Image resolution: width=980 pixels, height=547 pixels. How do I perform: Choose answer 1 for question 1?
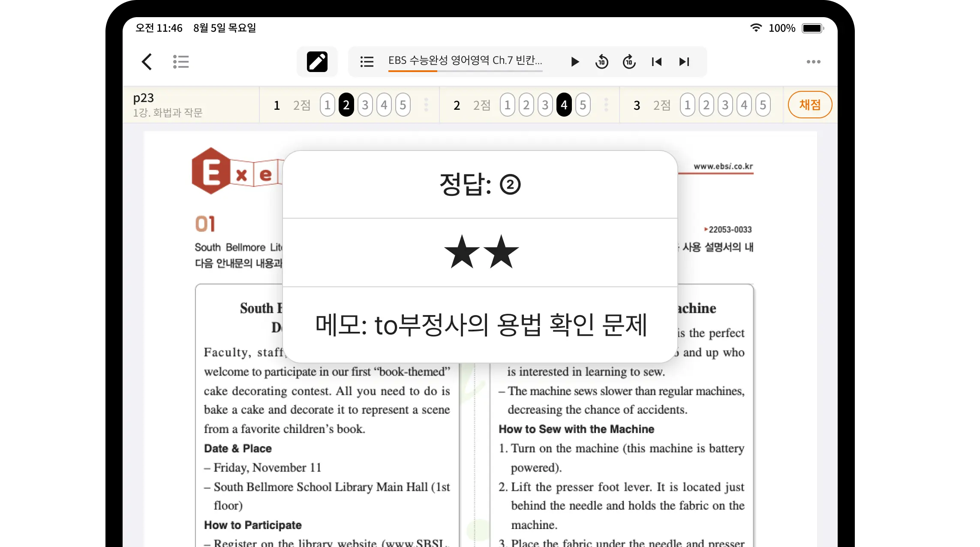328,105
